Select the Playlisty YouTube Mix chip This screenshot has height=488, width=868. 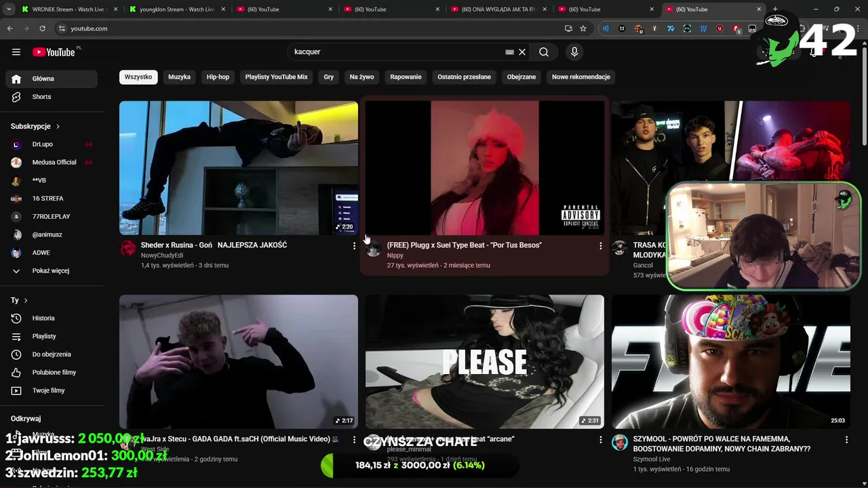277,77
